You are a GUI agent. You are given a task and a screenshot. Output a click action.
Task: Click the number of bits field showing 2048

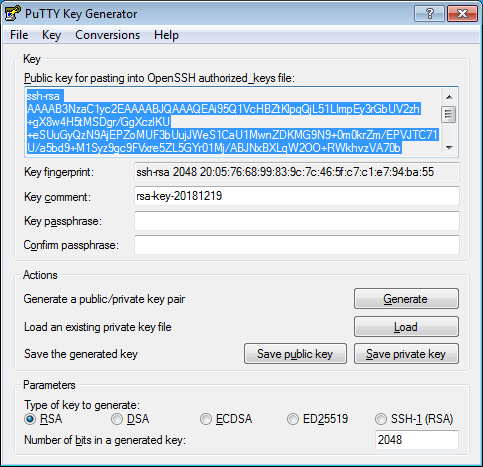click(417, 440)
